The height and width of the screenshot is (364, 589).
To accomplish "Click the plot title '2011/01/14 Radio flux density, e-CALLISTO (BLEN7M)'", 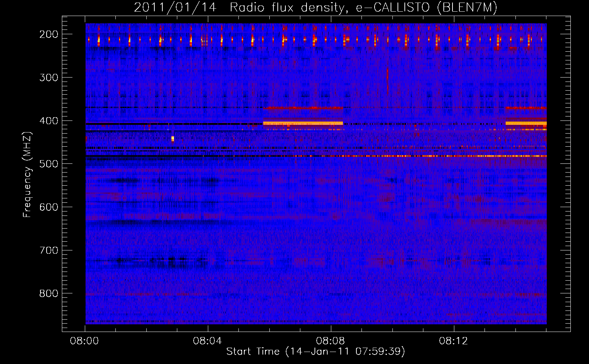I will 316,7.
